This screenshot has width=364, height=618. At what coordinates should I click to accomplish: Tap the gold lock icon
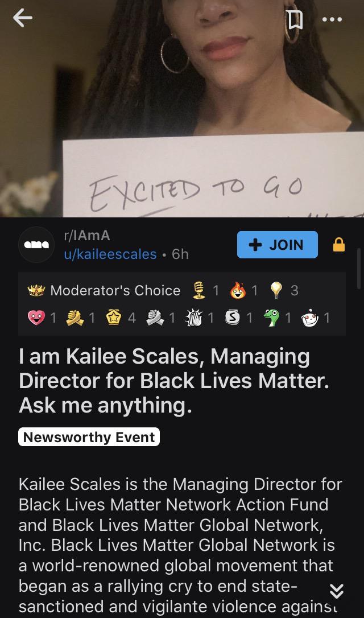pyautogui.click(x=339, y=245)
